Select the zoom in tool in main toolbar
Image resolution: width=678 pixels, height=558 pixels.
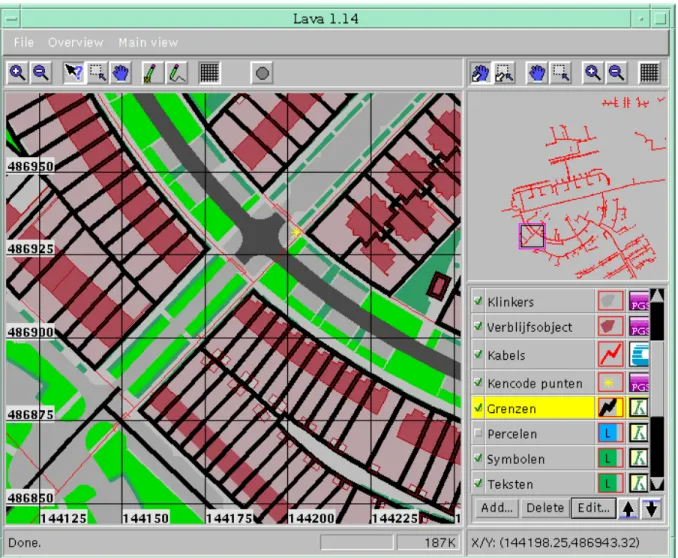point(17,73)
